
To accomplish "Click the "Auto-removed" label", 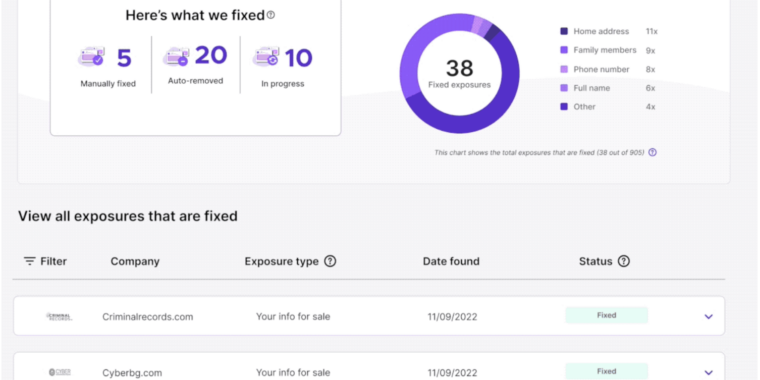I will click(195, 81).
